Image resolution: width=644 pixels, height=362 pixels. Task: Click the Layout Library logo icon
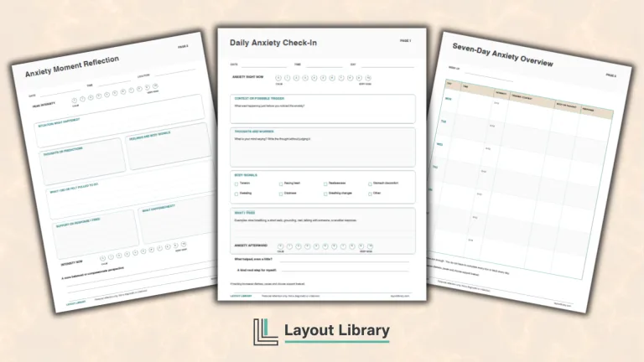(265, 332)
